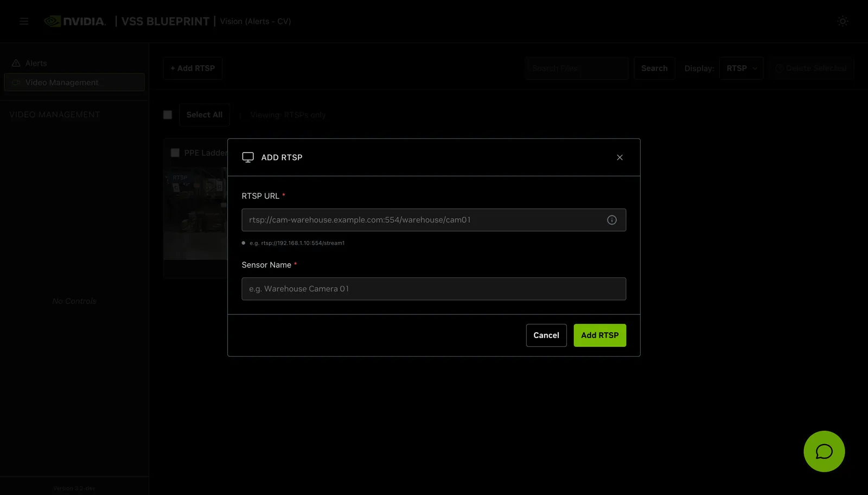Close the Add RTSP dialog
Viewport: 868px width, 495px height.
620,157
